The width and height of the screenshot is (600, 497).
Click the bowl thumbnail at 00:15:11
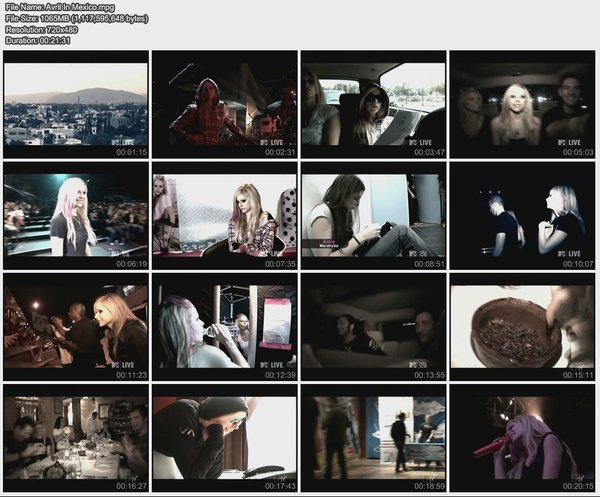point(522,327)
